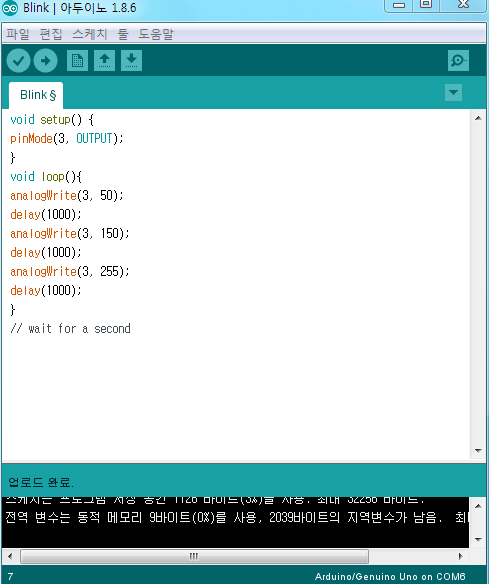The width and height of the screenshot is (489, 584).
Task: Open the Serial Monitor magnifier icon
Action: (458, 60)
